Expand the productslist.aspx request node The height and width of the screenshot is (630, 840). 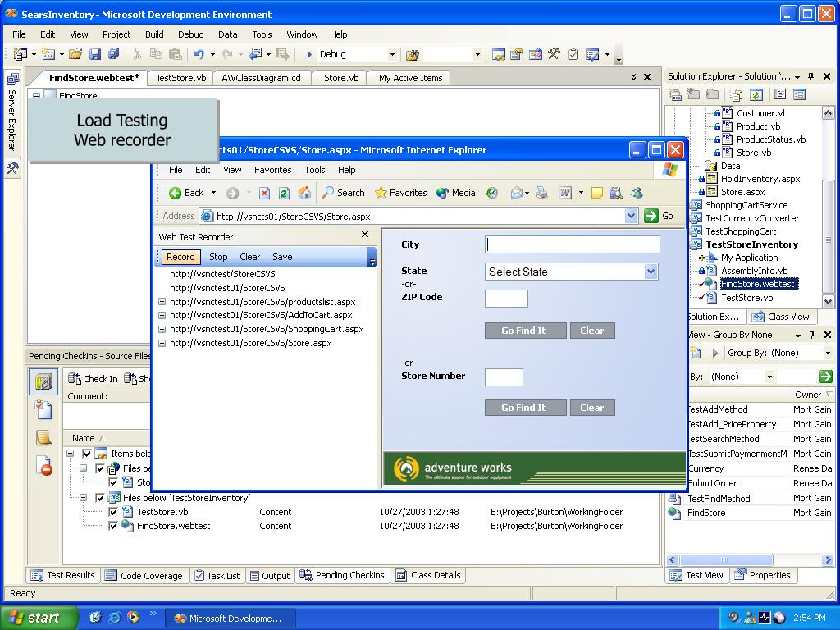click(x=162, y=302)
